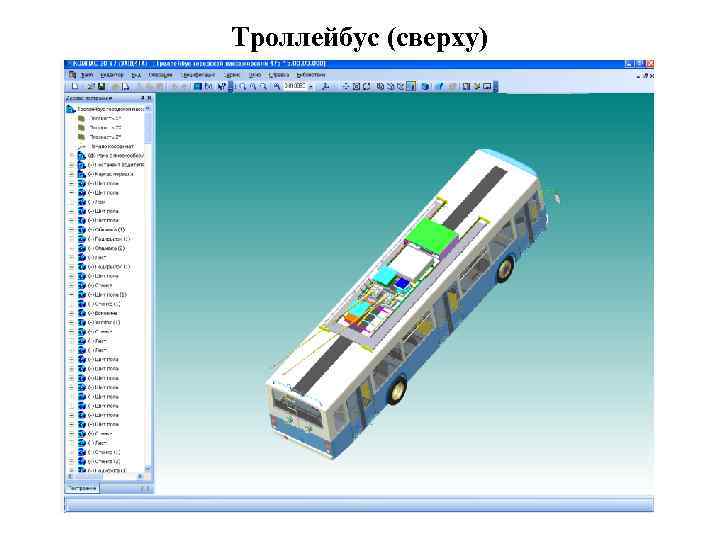This screenshot has height=540, width=720.
Task: Open the Библиотеки menu
Action: [311, 75]
